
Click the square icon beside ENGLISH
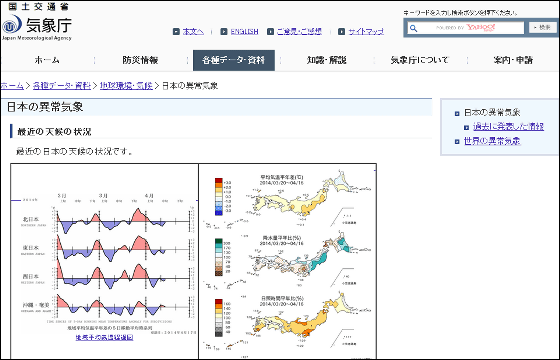224,31
